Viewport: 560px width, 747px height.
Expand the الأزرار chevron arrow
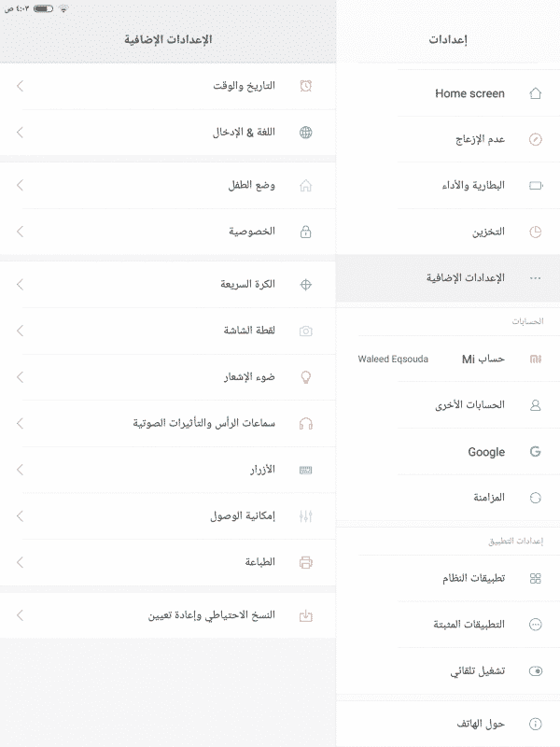pos(21,469)
